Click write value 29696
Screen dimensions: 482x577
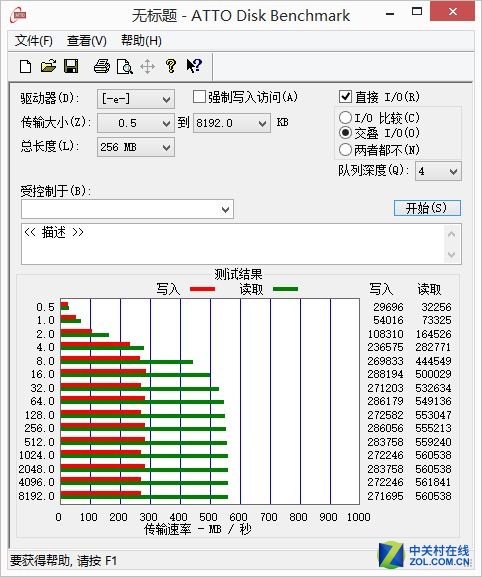(x=388, y=307)
